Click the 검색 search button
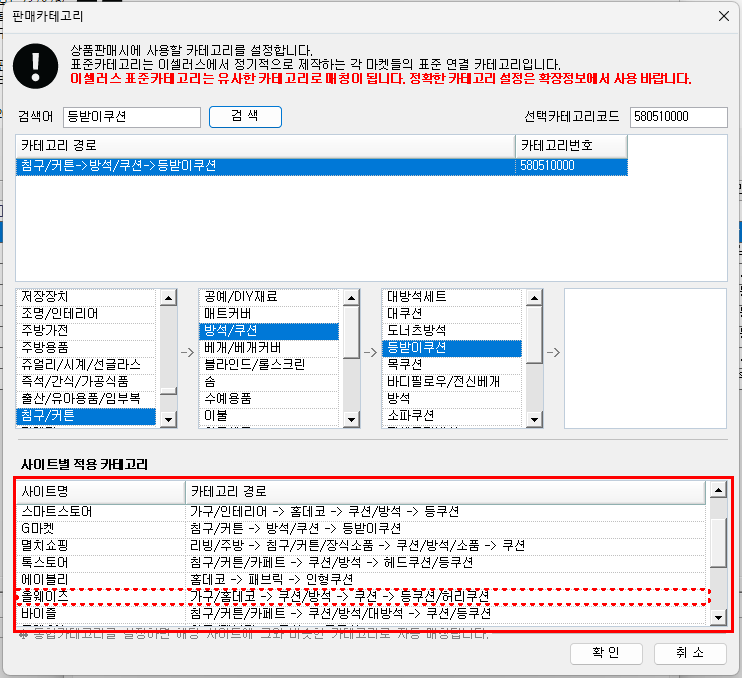 pyautogui.click(x=245, y=117)
